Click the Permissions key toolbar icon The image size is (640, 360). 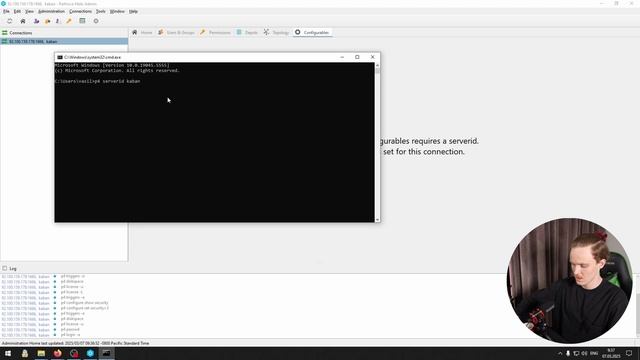pos(69,21)
